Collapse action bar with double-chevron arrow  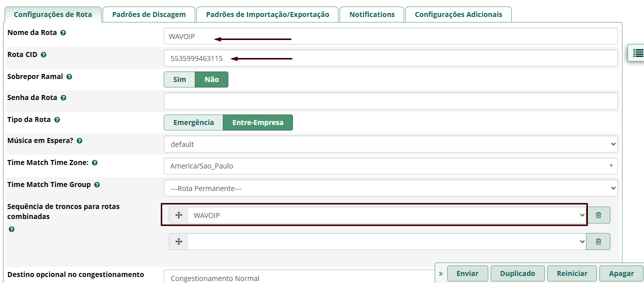[441, 274]
